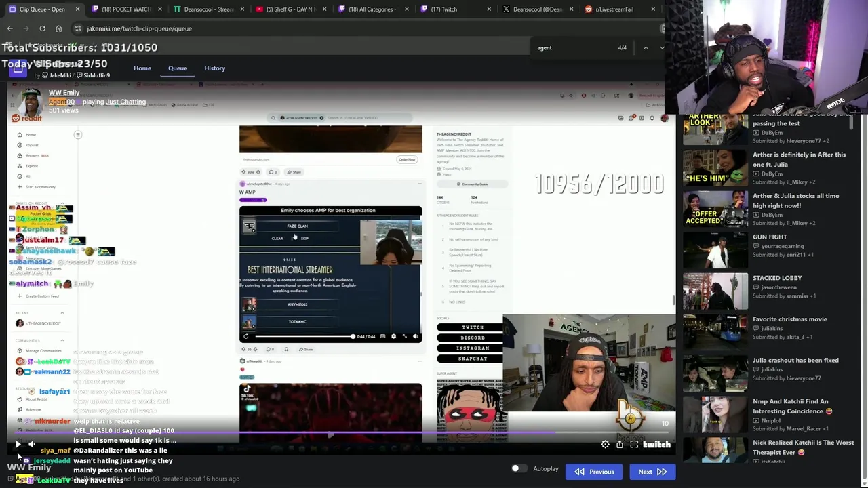Close the Clip Queue browser tab
Screen dimensions: 868x488
click(x=77, y=9)
